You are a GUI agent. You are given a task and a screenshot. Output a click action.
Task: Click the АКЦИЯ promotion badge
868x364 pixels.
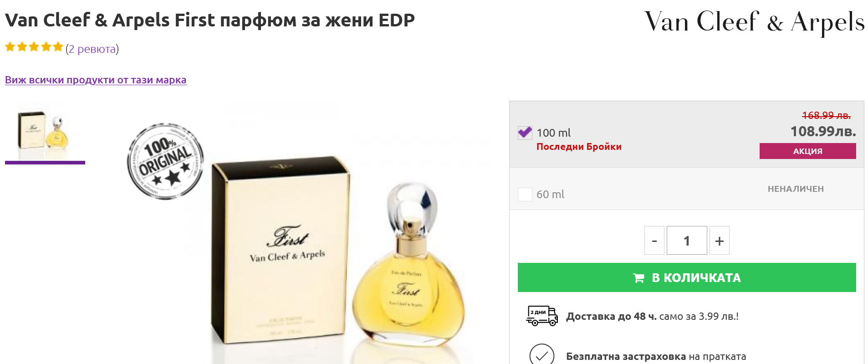[807, 151]
